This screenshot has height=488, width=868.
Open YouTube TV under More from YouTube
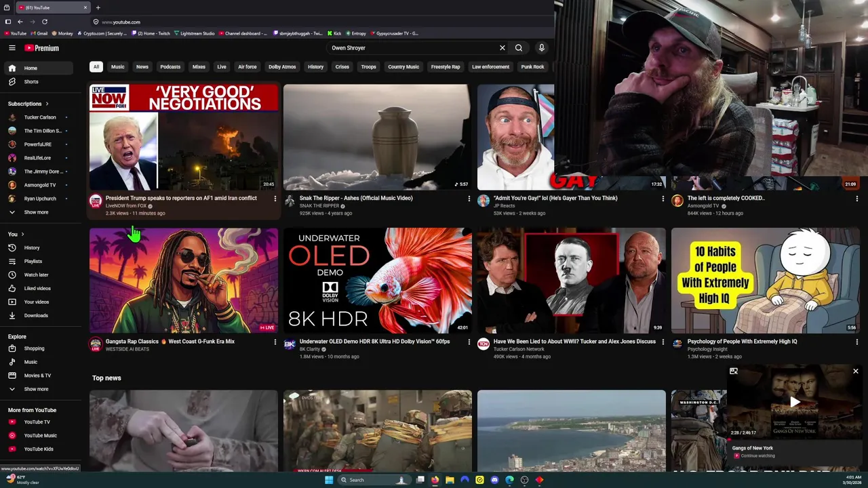tap(38, 422)
